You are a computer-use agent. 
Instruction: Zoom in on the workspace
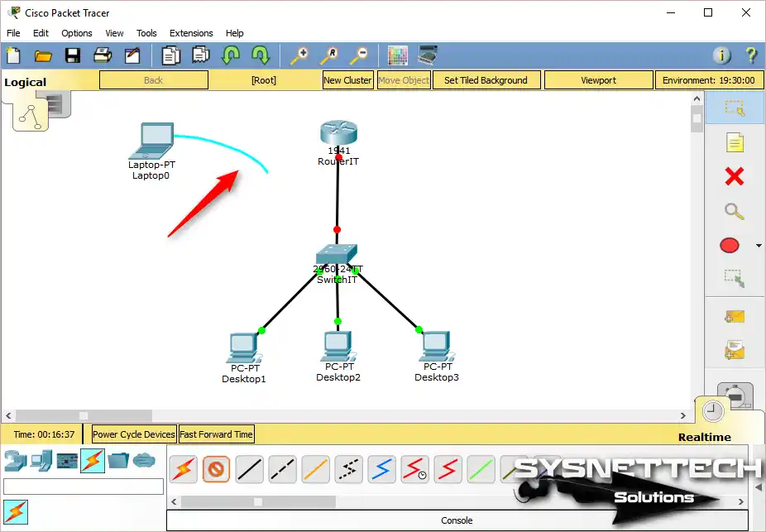pyautogui.click(x=300, y=55)
